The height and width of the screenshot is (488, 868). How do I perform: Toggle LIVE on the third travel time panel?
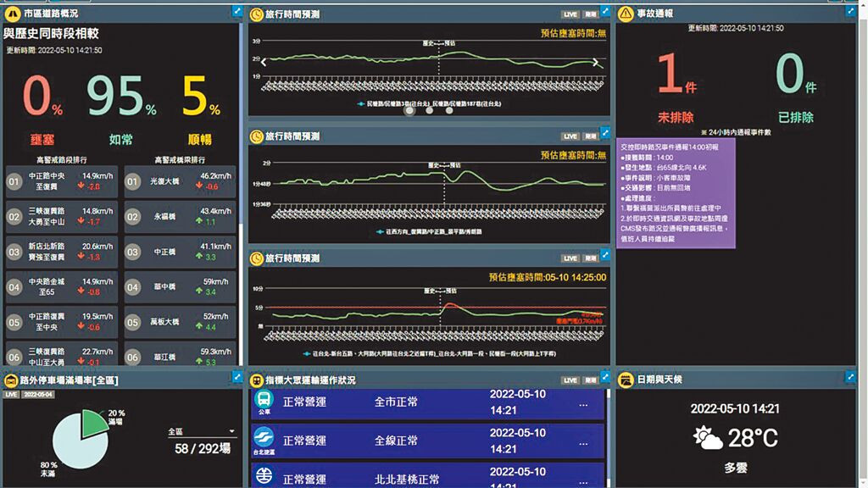569,257
